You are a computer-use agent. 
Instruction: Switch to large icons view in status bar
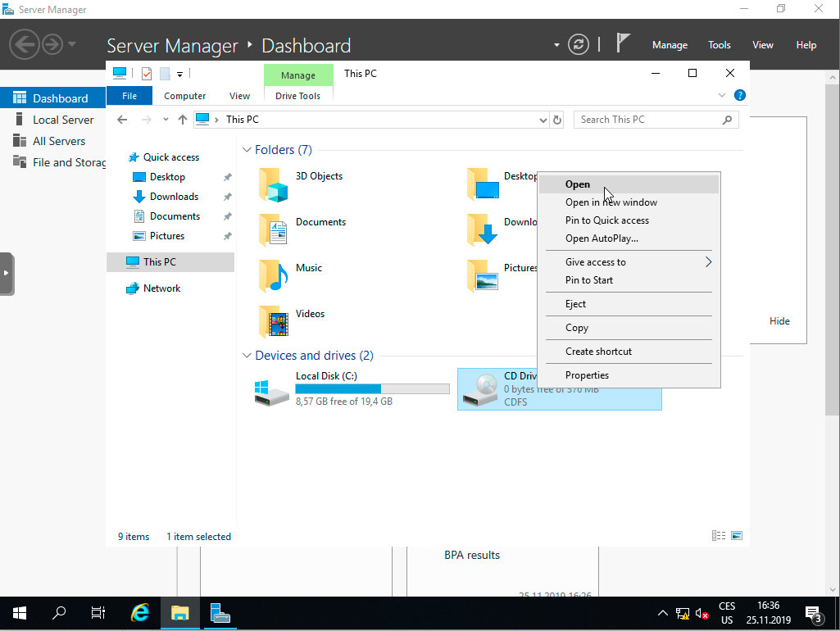point(736,534)
